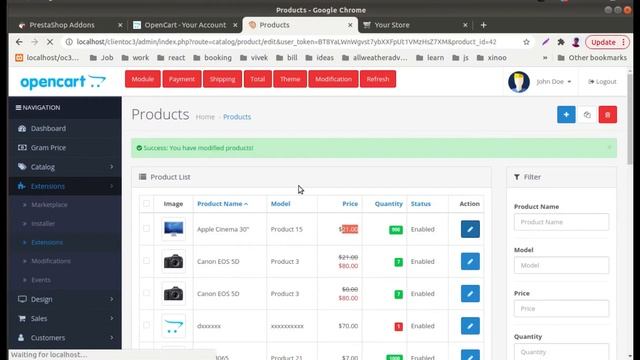Viewport: 640px width, 360px height.
Task: Edit the Canon EOS 5D with $0.00 price
Action: (470, 293)
